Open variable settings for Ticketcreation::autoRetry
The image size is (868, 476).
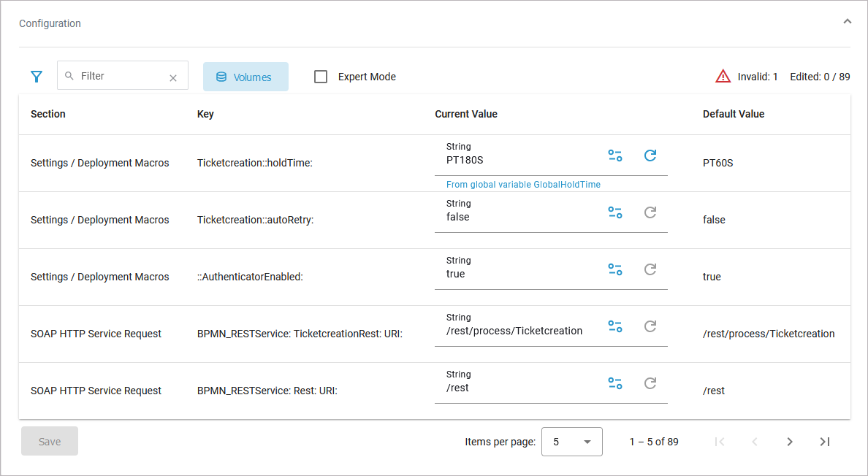pyautogui.click(x=615, y=212)
